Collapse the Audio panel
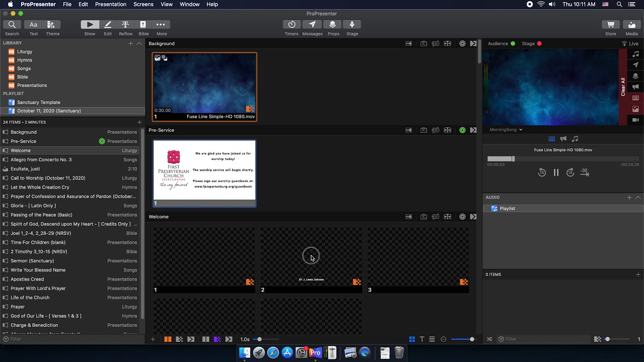This screenshot has height=362, width=644. click(638, 198)
